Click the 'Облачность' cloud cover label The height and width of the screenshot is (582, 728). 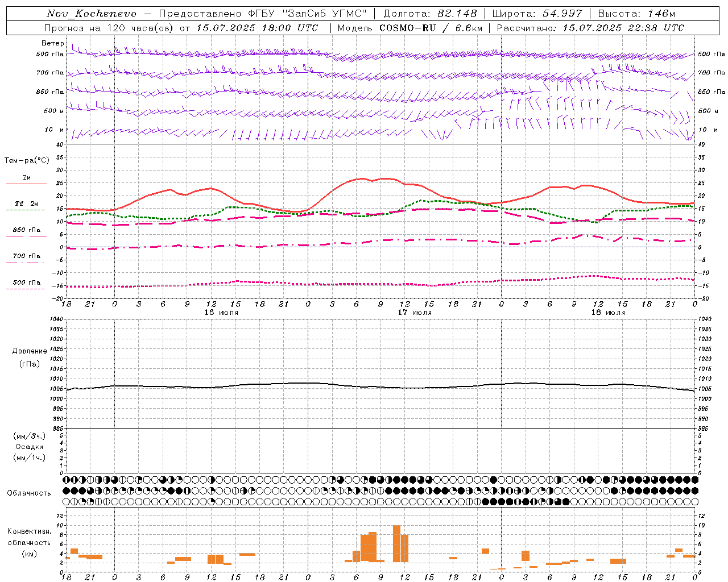[29, 493]
